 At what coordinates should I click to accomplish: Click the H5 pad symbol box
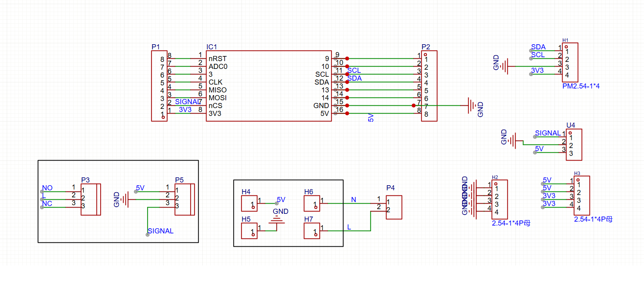(249, 231)
